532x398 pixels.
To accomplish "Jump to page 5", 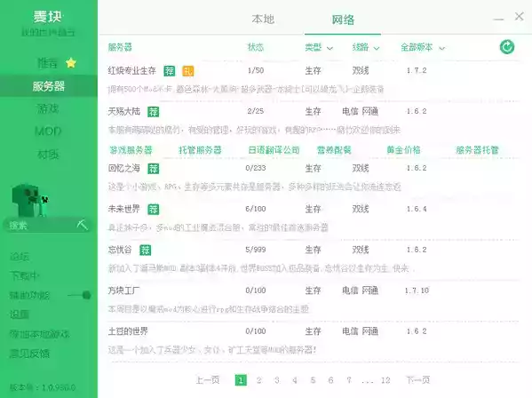I will (x=313, y=380).
